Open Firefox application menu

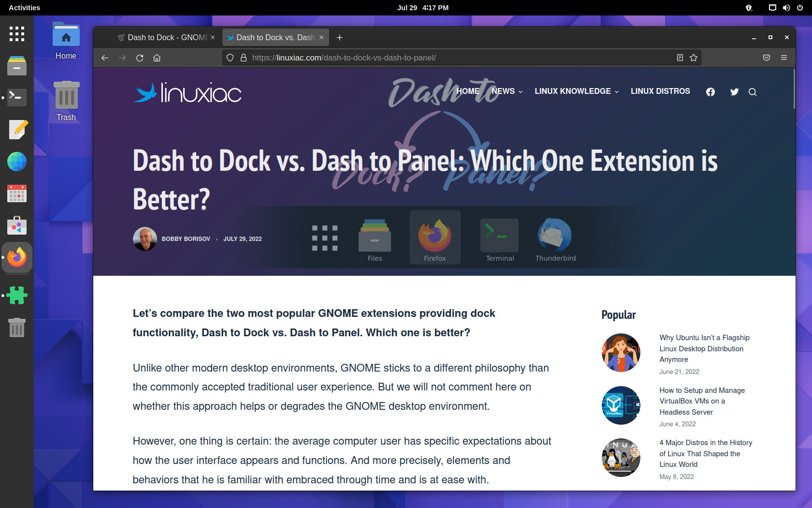pos(784,58)
